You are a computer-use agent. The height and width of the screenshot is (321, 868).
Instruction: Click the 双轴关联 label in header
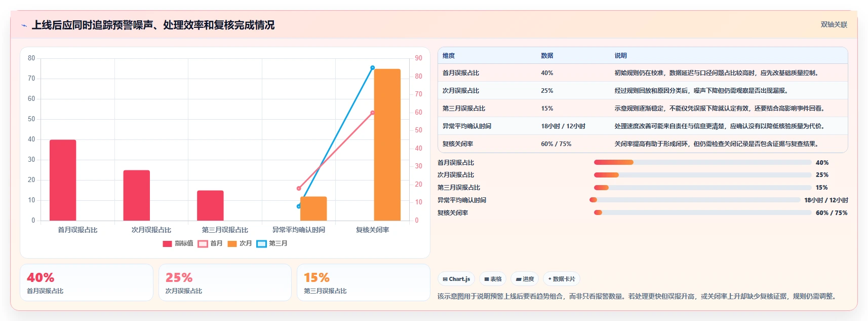(834, 24)
